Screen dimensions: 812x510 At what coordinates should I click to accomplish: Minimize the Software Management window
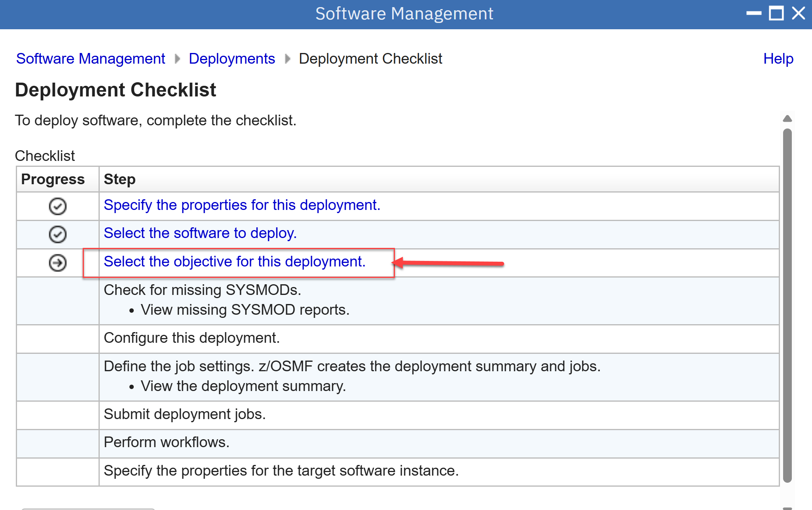click(x=753, y=13)
